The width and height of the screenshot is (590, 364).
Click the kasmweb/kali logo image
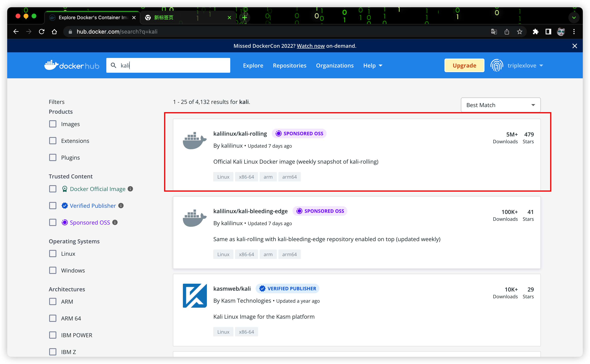point(195,296)
